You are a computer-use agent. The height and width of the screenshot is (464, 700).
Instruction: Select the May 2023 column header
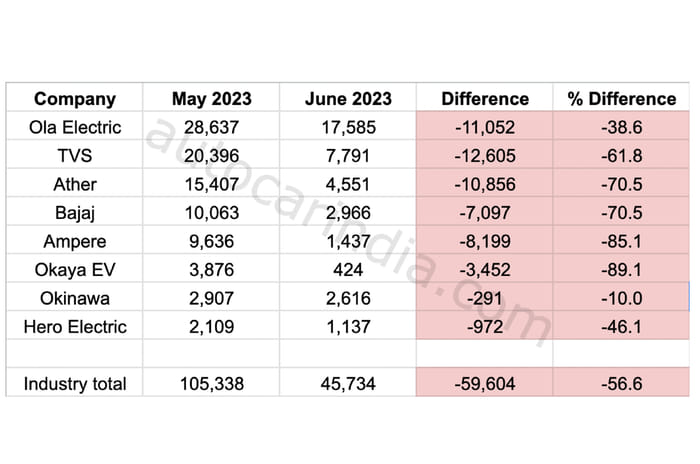[x=211, y=99]
